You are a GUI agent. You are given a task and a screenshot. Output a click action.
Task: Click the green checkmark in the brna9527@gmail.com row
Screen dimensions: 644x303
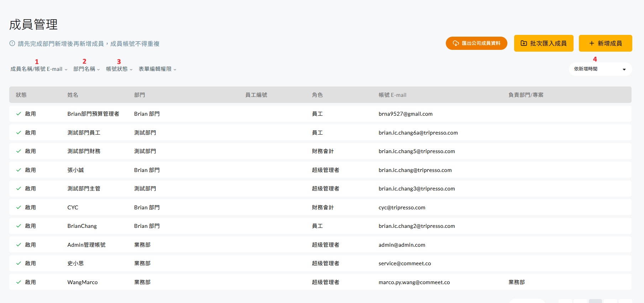pyautogui.click(x=19, y=114)
